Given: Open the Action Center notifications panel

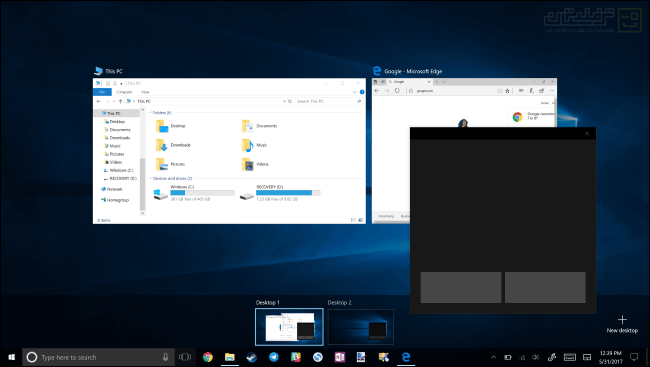Looking at the screenshot, I should tap(634, 357).
